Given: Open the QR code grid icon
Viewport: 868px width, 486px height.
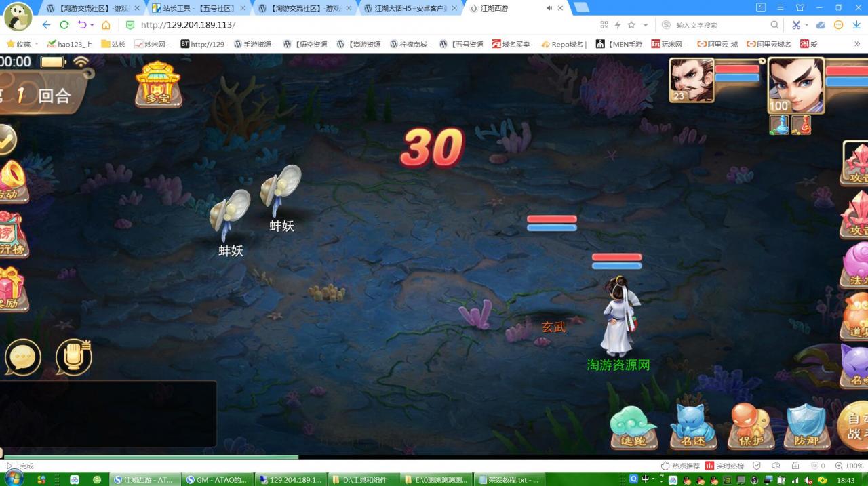Looking at the screenshot, I should [604, 25].
